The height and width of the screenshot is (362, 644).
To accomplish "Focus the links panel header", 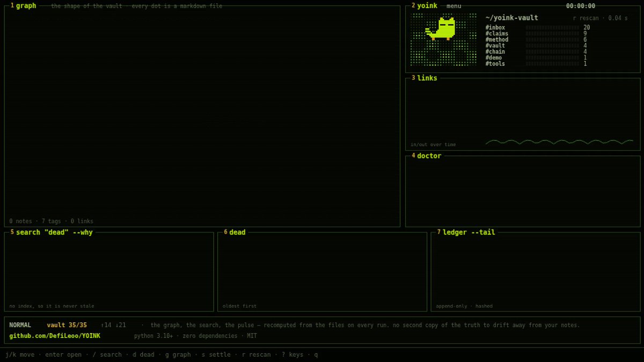I will tap(427, 78).
